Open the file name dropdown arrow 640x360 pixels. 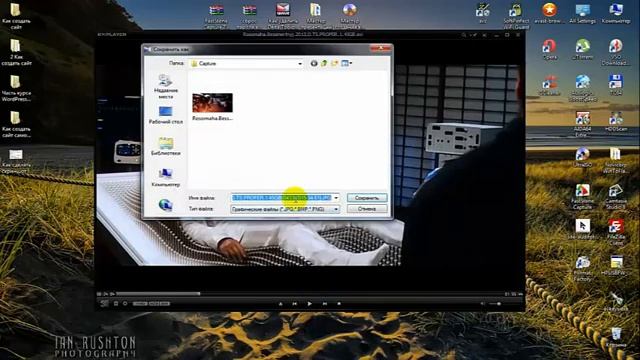click(x=336, y=198)
